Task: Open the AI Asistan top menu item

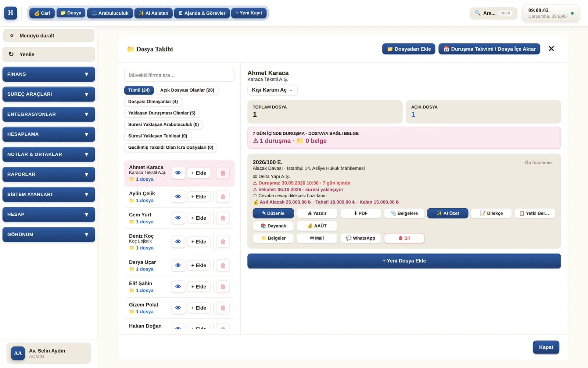Action: tap(154, 13)
